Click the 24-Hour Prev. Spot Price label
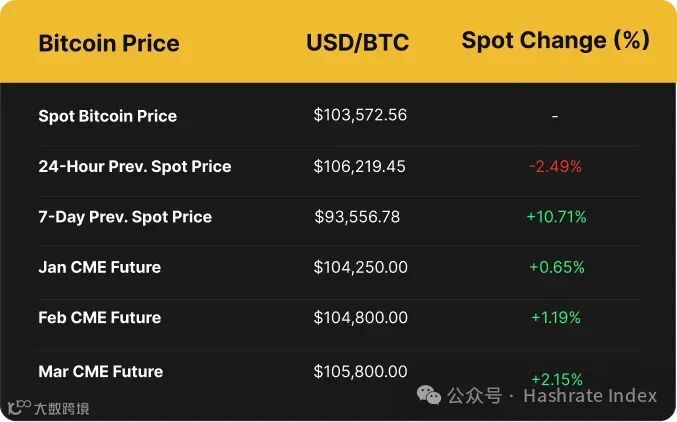The height and width of the screenshot is (422, 677). (x=134, y=166)
